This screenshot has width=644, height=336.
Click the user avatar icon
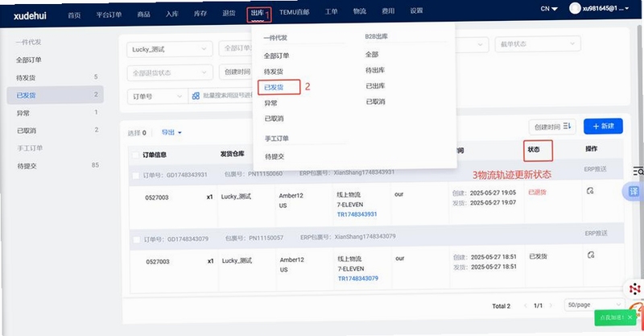[x=575, y=8]
